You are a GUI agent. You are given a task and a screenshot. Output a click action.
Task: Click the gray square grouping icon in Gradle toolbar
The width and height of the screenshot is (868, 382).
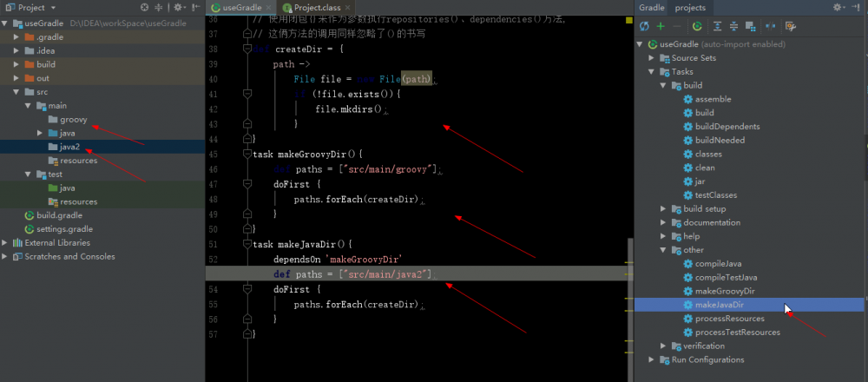coord(751,26)
